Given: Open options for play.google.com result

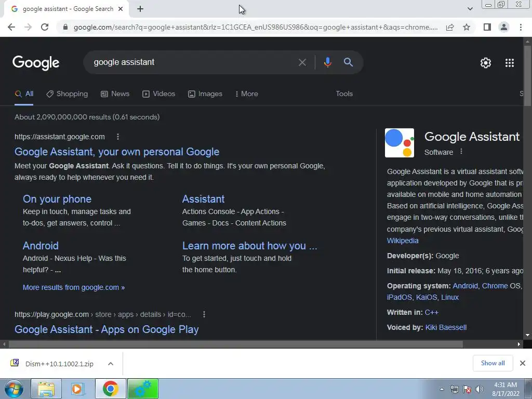Looking at the screenshot, I should tap(204, 314).
